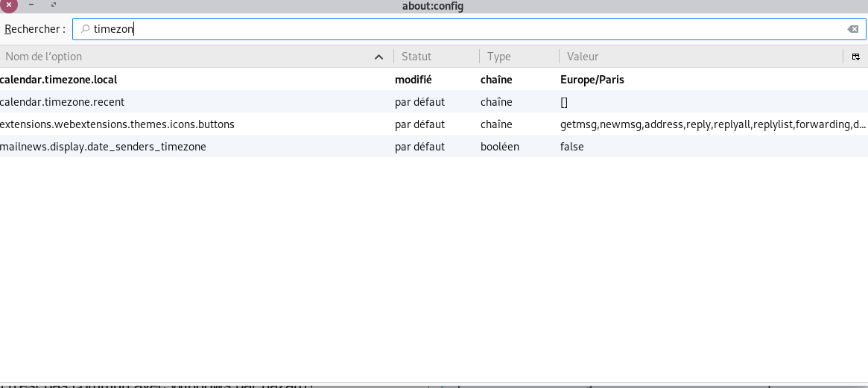Sort by the Valeur column header
868x388 pixels.
click(583, 57)
